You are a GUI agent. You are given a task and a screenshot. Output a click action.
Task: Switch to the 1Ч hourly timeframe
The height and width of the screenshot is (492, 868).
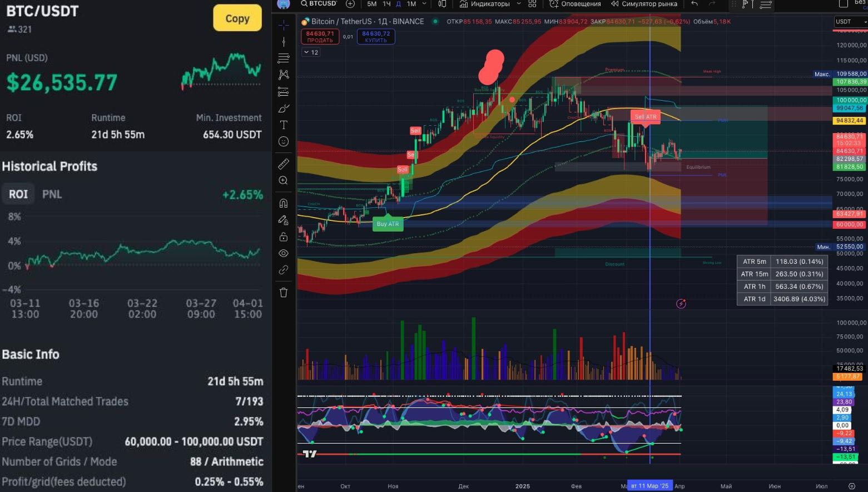[386, 4]
